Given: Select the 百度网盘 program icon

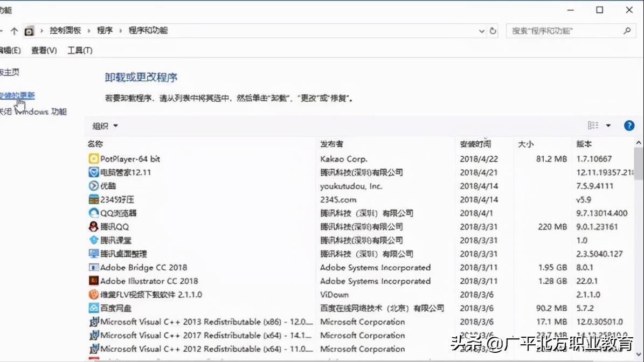Looking at the screenshot, I should (x=94, y=308).
